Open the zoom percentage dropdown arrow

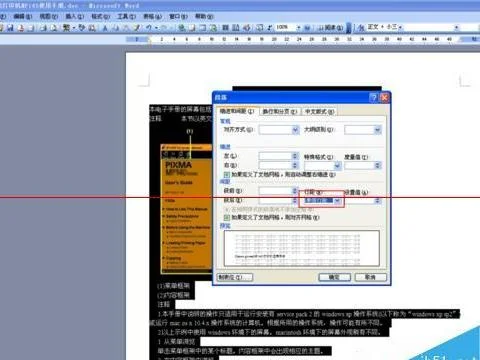coord(298,28)
